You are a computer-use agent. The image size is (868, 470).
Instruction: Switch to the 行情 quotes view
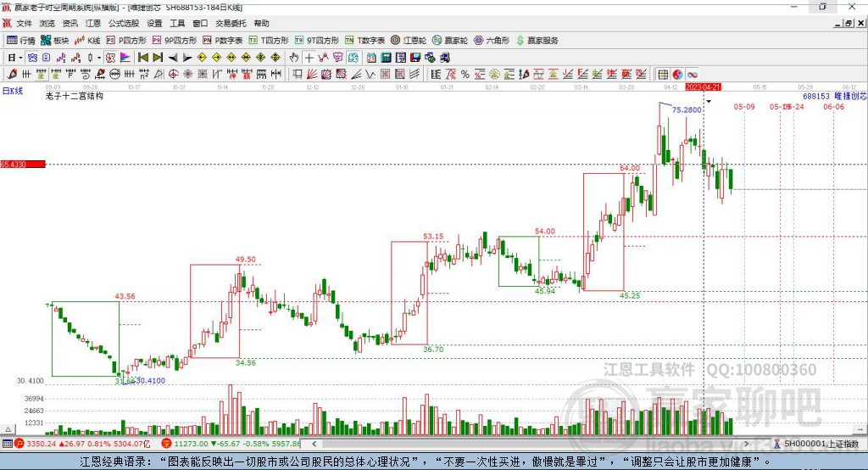[x=21, y=41]
